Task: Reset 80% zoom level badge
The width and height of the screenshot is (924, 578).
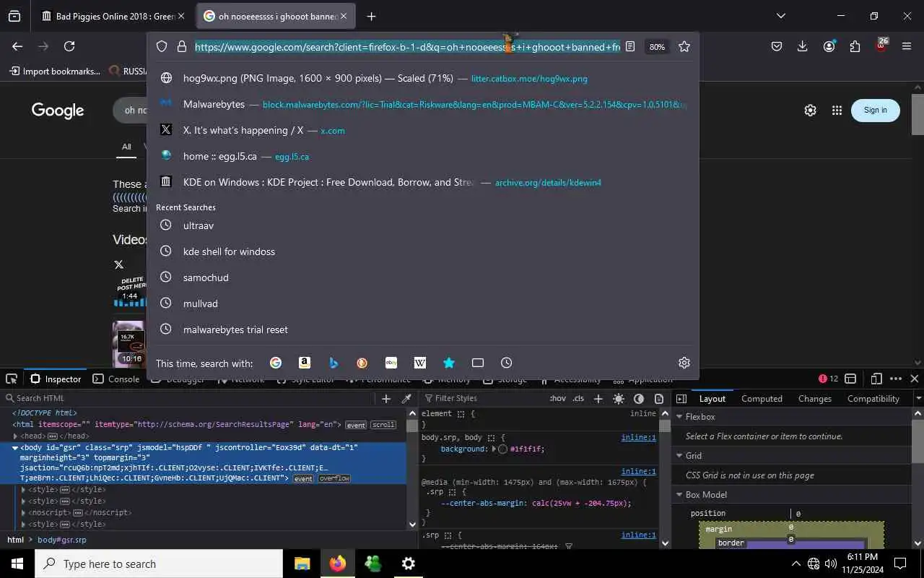Action: point(657,47)
